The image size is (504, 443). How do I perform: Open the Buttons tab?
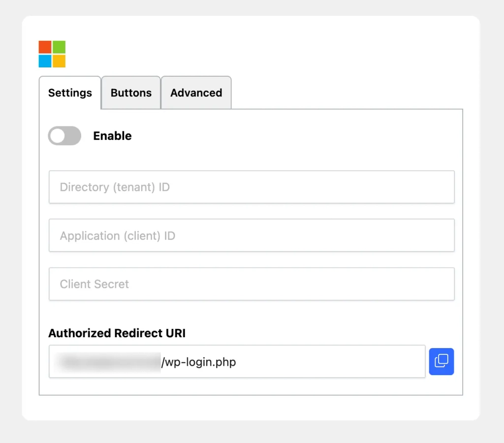pos(131,93)
